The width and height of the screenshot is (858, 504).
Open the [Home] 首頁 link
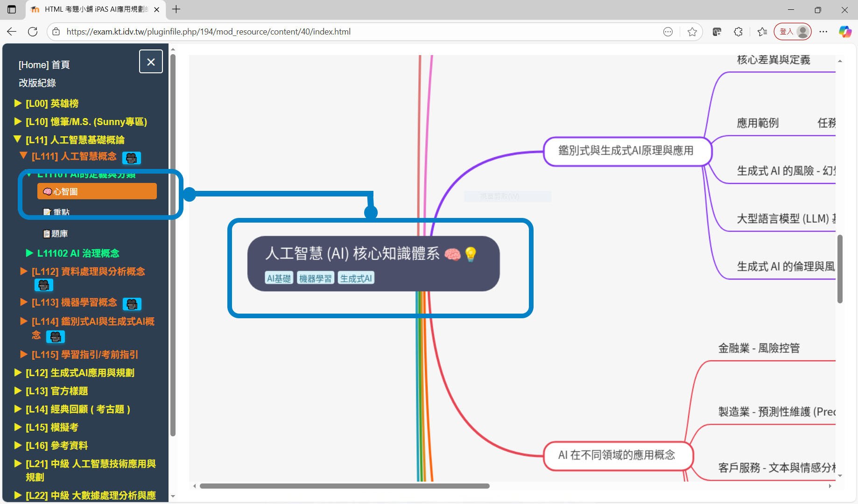coord(44,65)
